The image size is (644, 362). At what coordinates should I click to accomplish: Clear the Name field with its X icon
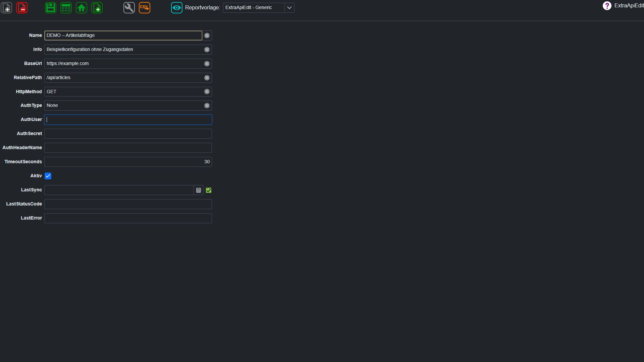(207, 36)
